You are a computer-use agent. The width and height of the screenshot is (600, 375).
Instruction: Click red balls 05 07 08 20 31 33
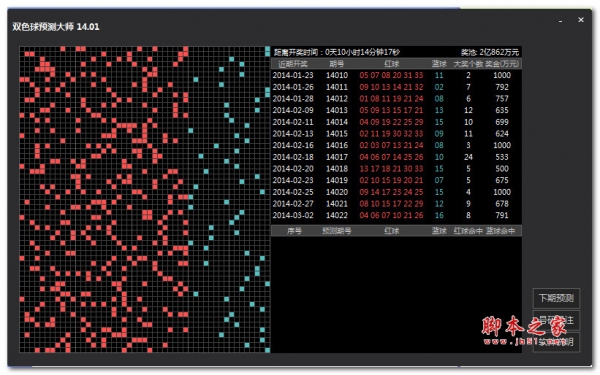click(391, 75)
